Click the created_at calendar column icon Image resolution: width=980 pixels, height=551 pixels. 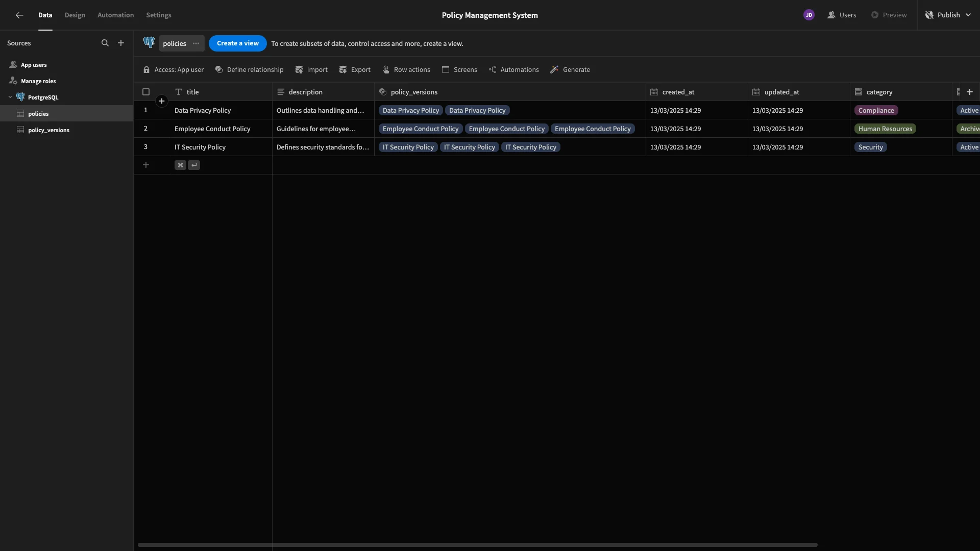click(x=654, y=92)
